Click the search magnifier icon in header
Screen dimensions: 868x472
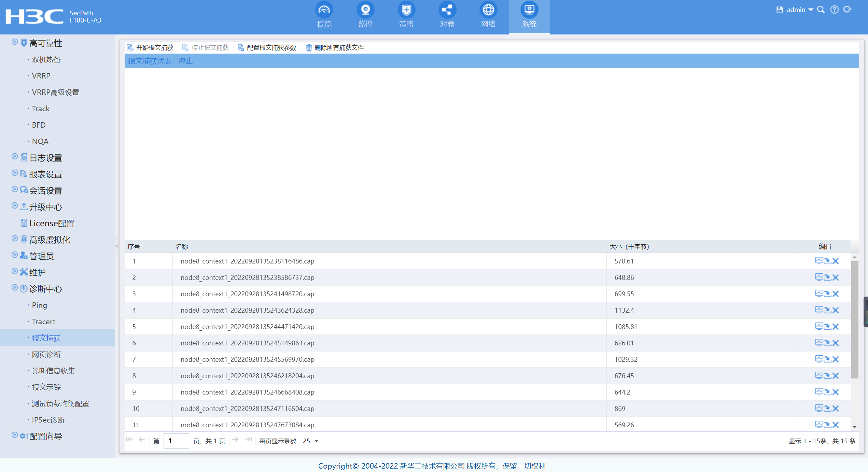(x=821, y=10)
